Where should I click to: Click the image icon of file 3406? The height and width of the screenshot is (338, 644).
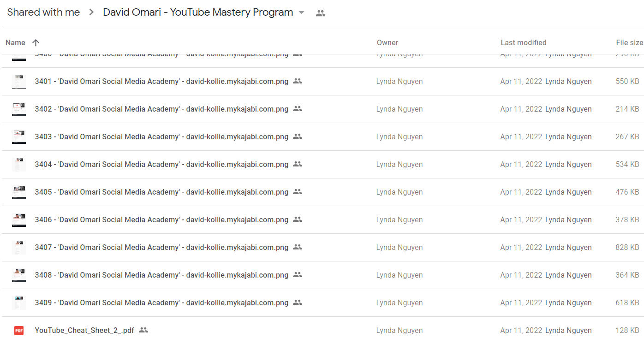[x=19, y=220]
